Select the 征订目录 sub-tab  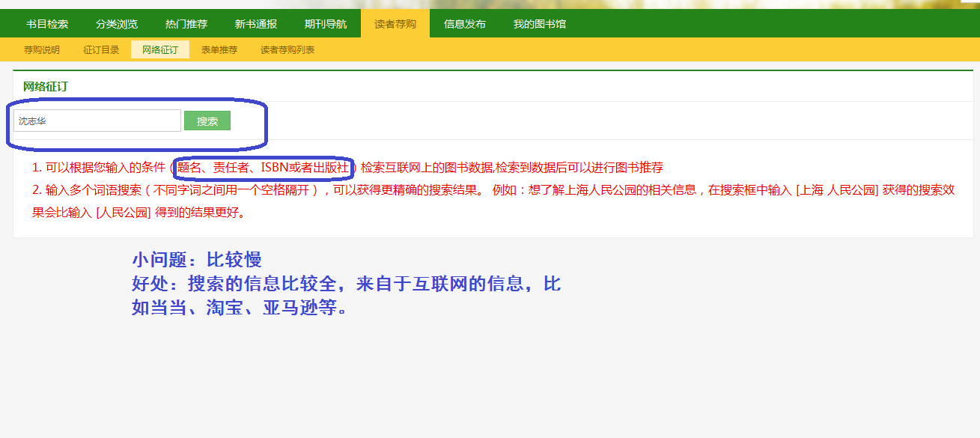click(101, 50)
